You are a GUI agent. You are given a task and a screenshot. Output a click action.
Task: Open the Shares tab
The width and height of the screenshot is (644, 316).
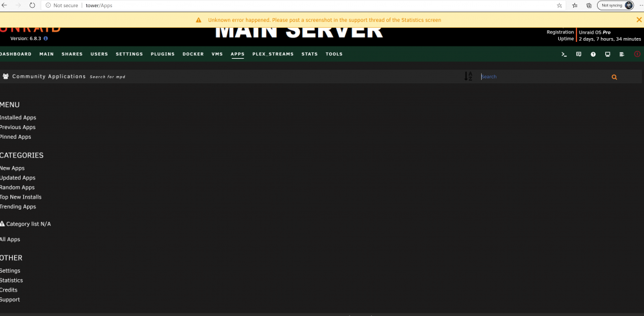coord(72,54)
